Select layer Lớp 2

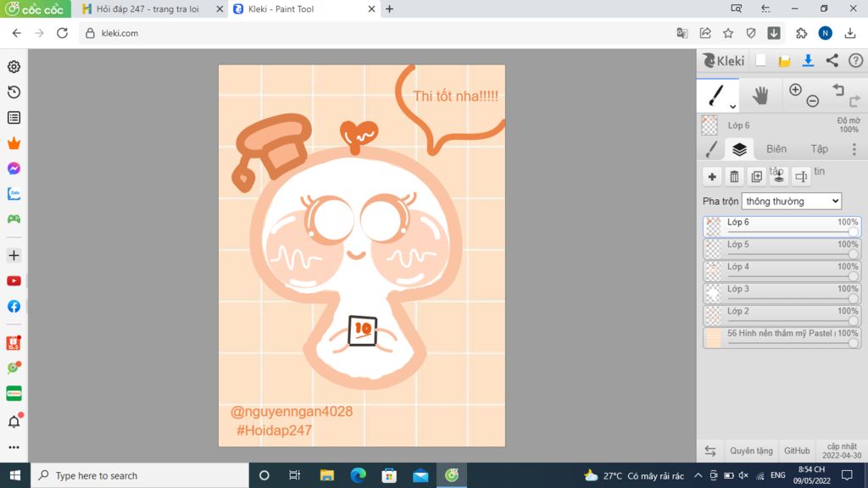coord(782,315)
